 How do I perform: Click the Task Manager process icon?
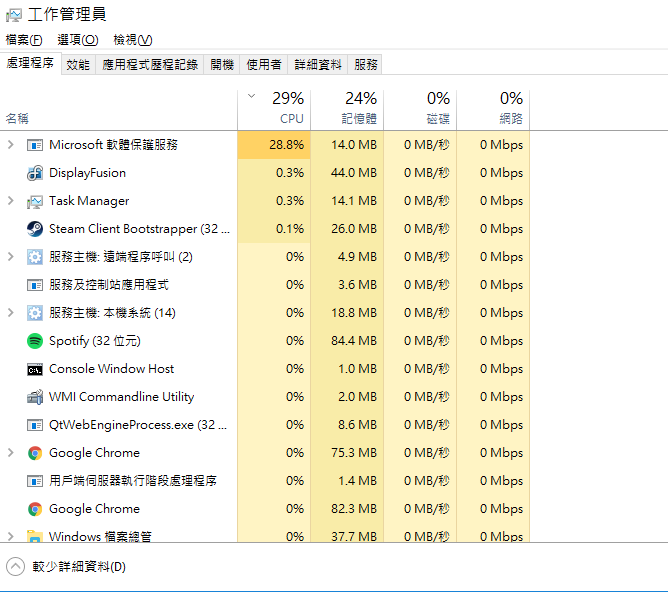click(35, 201)
